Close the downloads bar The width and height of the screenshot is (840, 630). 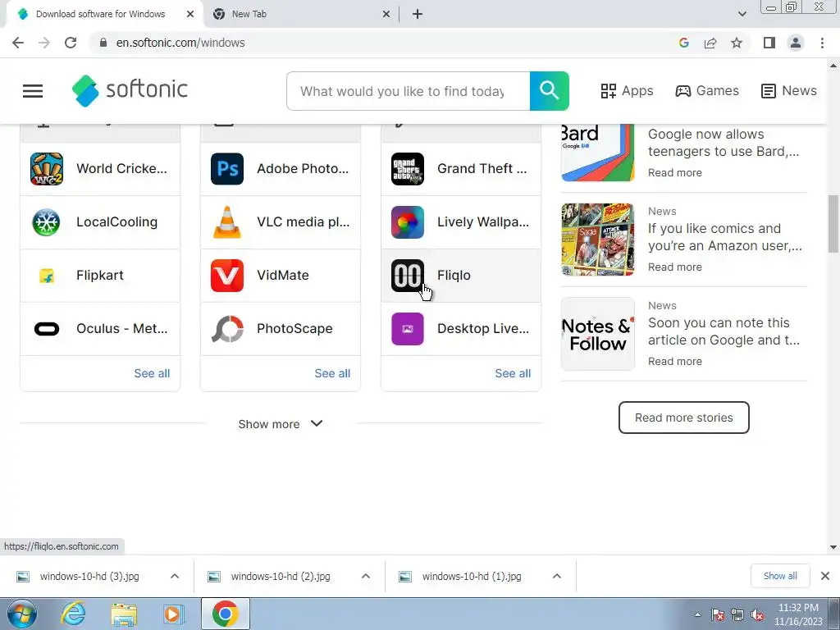click(825, 576)
